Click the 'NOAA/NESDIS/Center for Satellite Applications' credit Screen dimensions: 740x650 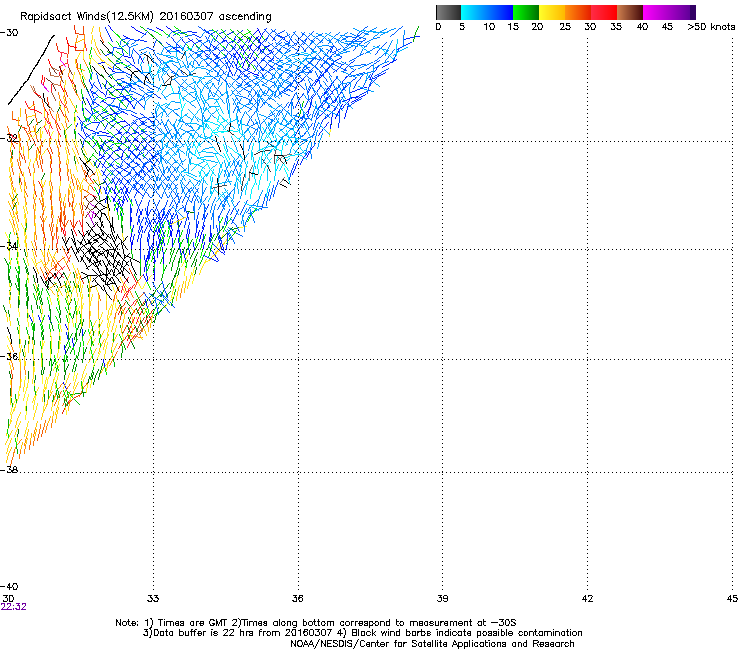point(432,644)
